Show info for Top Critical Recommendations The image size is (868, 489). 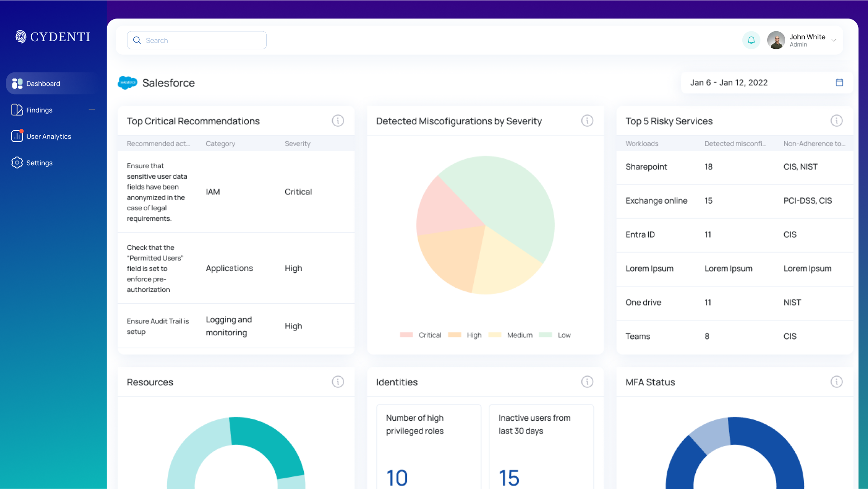point(338,121)
